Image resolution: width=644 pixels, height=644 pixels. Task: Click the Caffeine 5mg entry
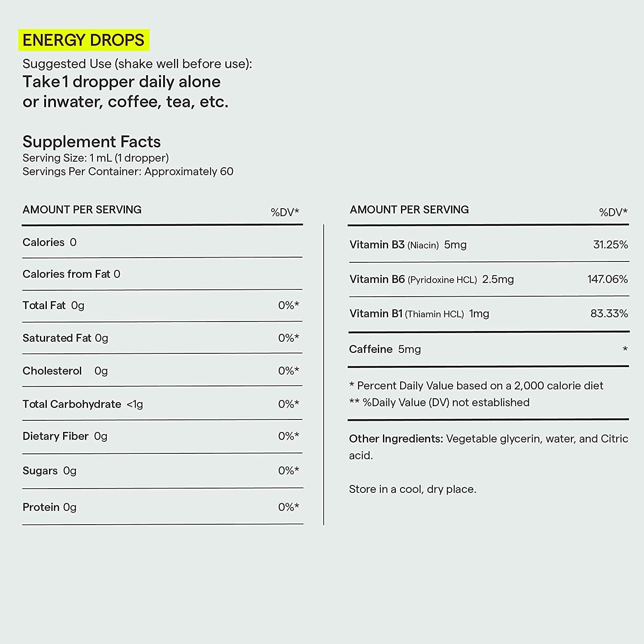click(385, 349)
